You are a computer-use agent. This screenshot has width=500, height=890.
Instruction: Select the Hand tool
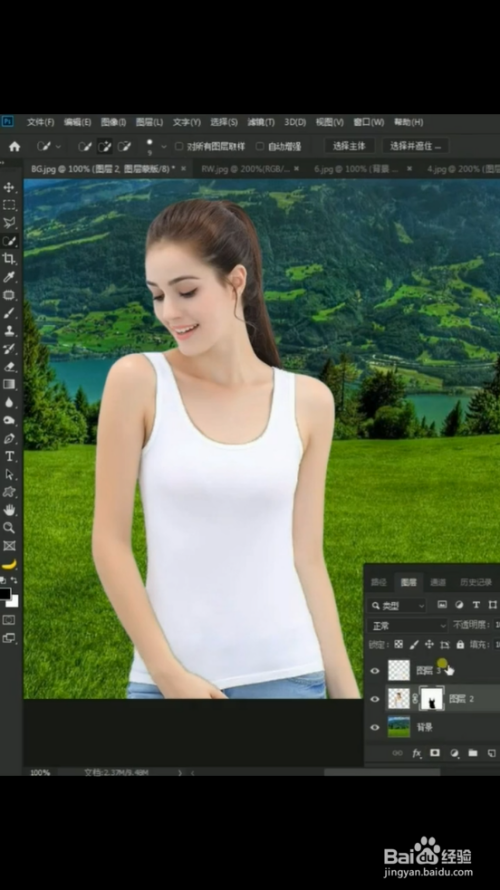(9, 510)
